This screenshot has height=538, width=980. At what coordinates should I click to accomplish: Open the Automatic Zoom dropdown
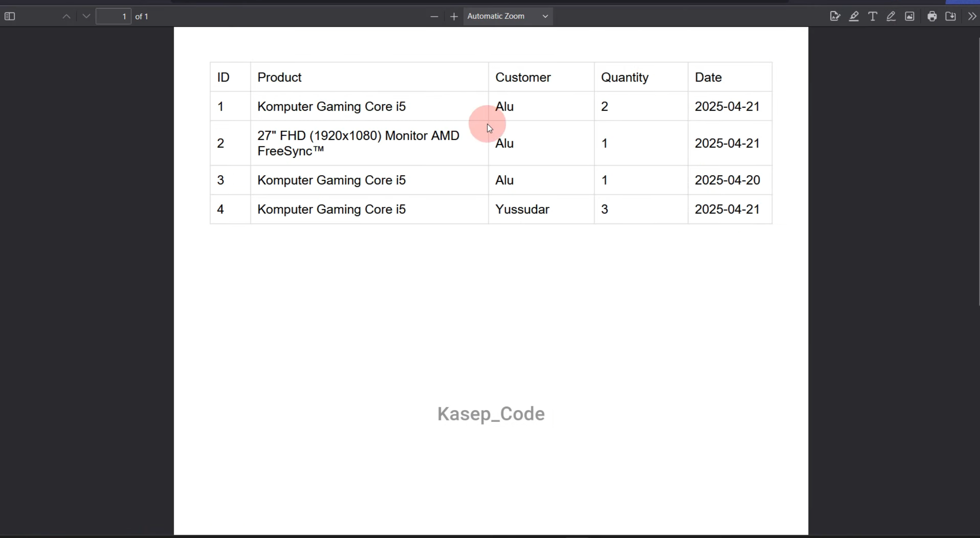508,16
